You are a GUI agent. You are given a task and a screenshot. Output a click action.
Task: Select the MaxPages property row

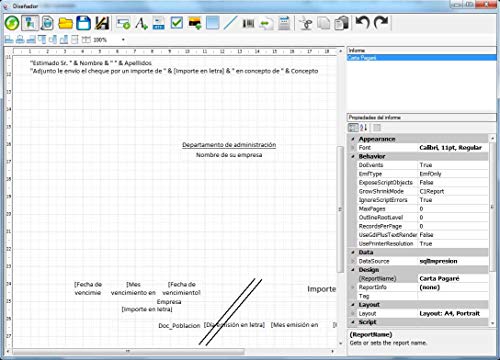click(423, 209)
